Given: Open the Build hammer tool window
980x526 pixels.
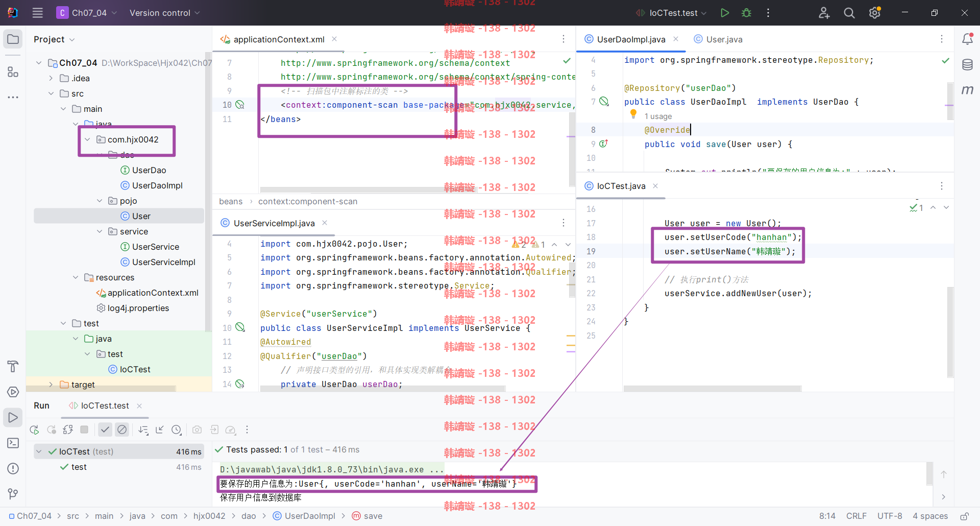Looking at the screenshot, I should pyautogui.click(x=13, y=366).
